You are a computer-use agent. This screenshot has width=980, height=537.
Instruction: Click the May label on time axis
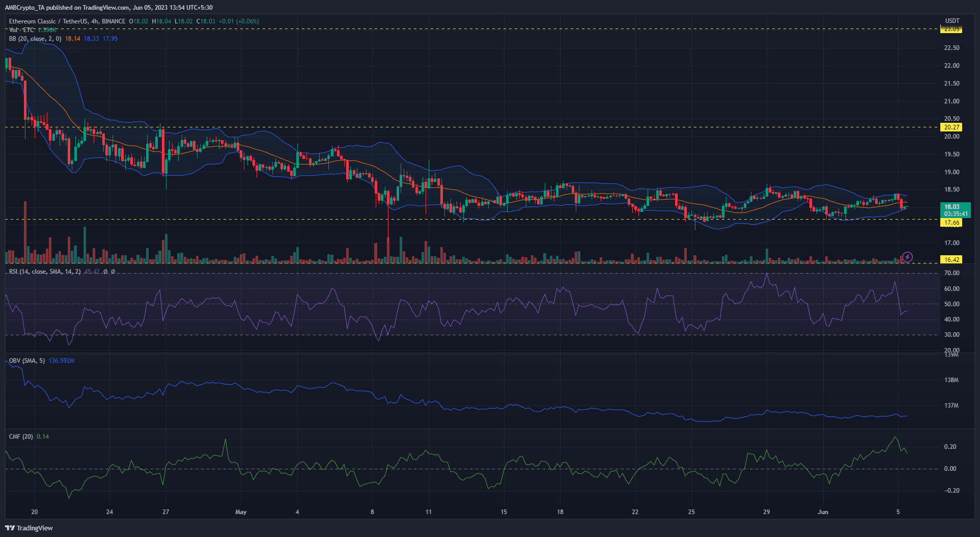[x=241, y=512]
